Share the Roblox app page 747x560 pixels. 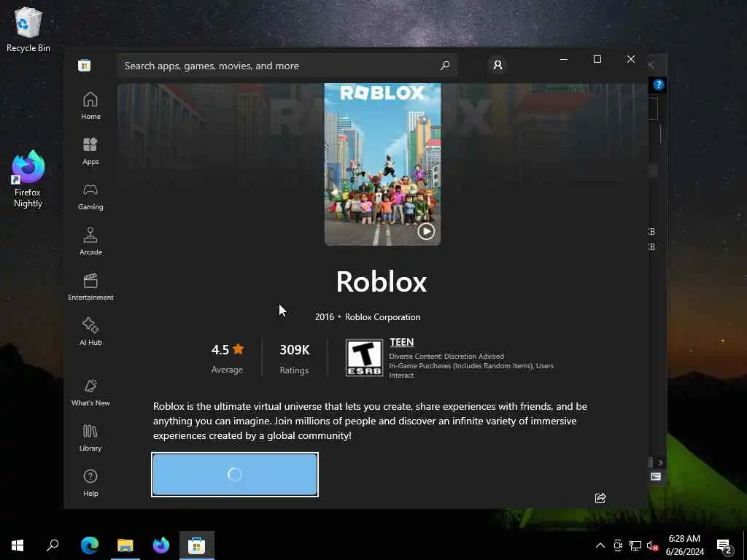tap(600, 498)
